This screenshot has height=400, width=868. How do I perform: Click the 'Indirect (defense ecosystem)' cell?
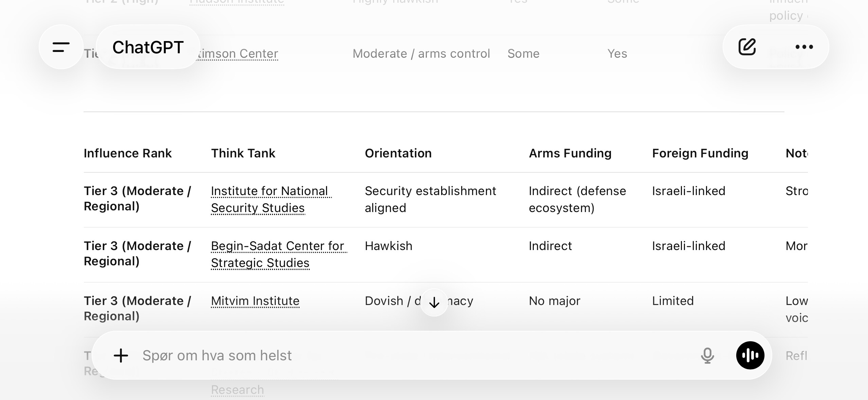577,199
